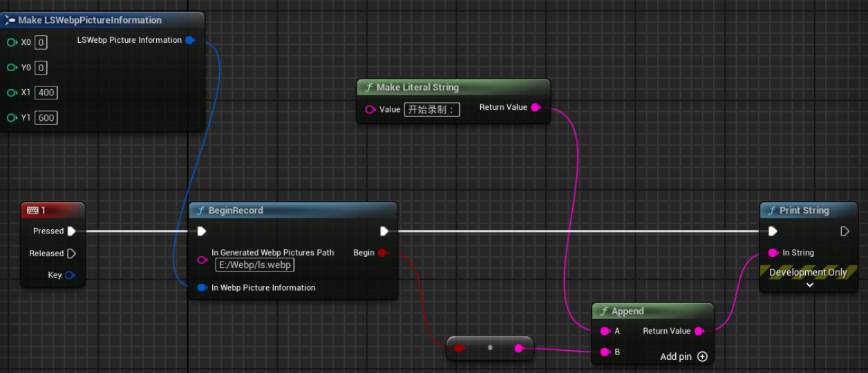
Task: Click the Append node A input pin
Action: point(605,331)
